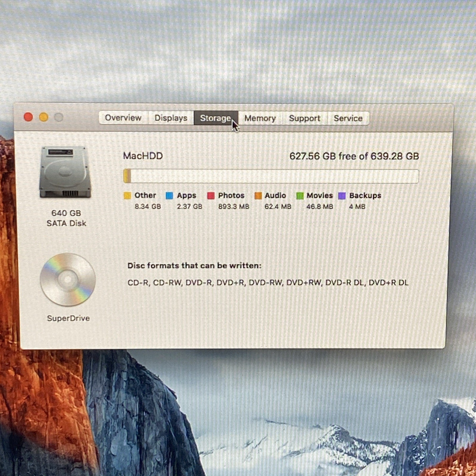Click the red Photos legend swatch
The height and width of the screenshot is (476, 476).
click(x=211, y=196)
